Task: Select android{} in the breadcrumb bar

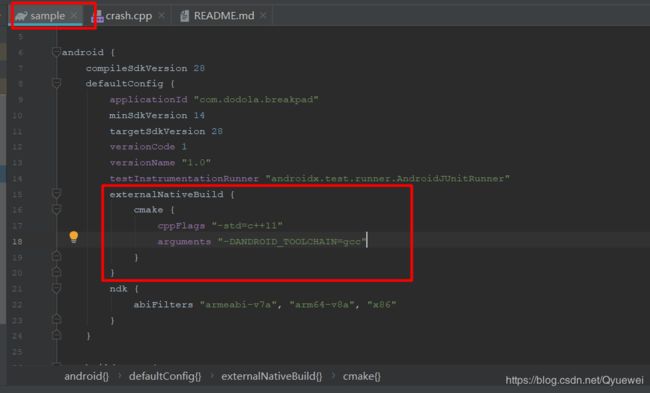Action: (x=86, y=376)
